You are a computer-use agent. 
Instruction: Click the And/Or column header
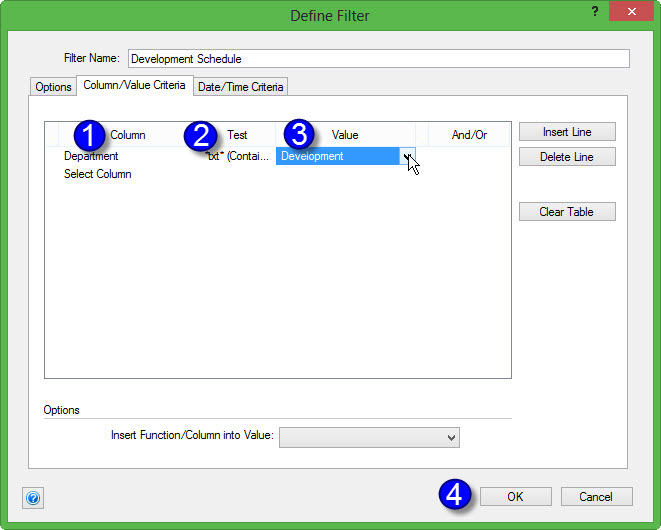pyautogui.click(x=469, y=135)
